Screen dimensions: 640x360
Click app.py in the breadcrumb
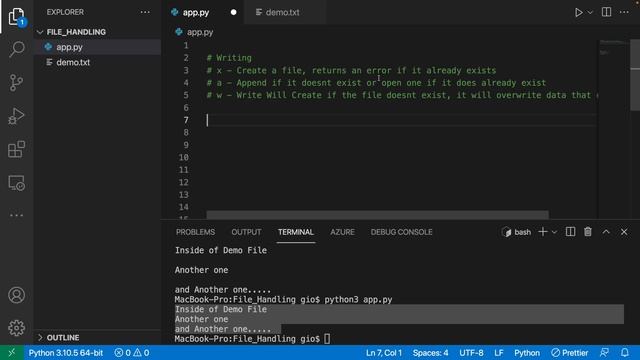[x=200, y=32]
